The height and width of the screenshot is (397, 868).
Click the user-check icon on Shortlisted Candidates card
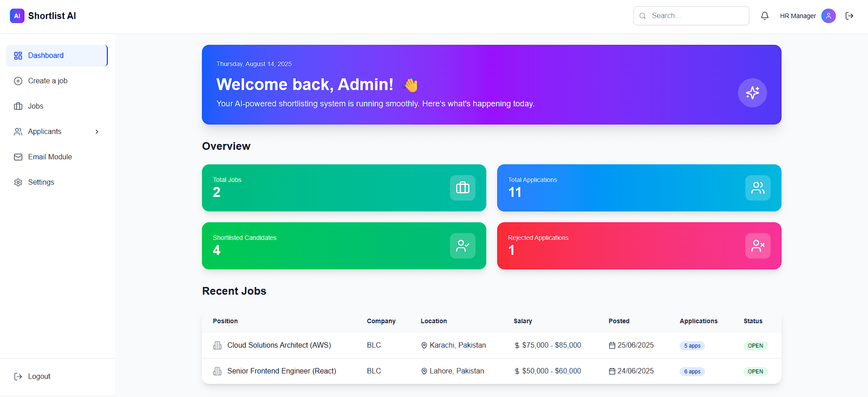(462, 246)
